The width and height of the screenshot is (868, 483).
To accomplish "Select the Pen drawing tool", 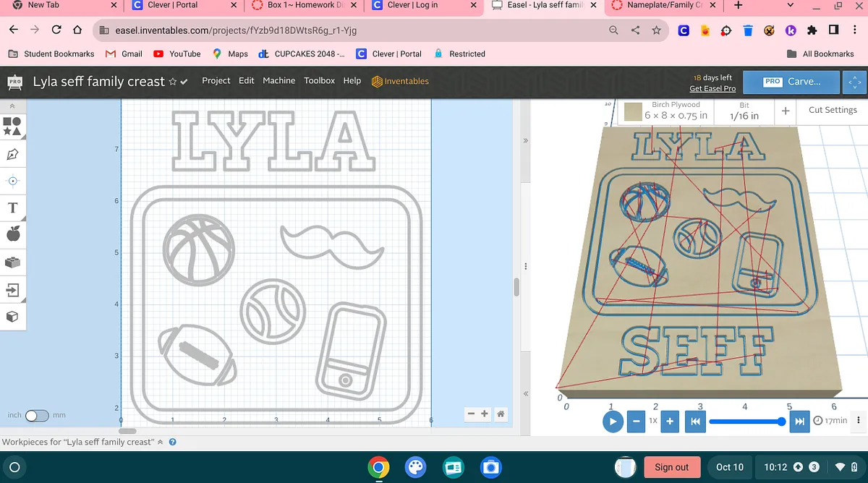I will [x=12, y=154].
